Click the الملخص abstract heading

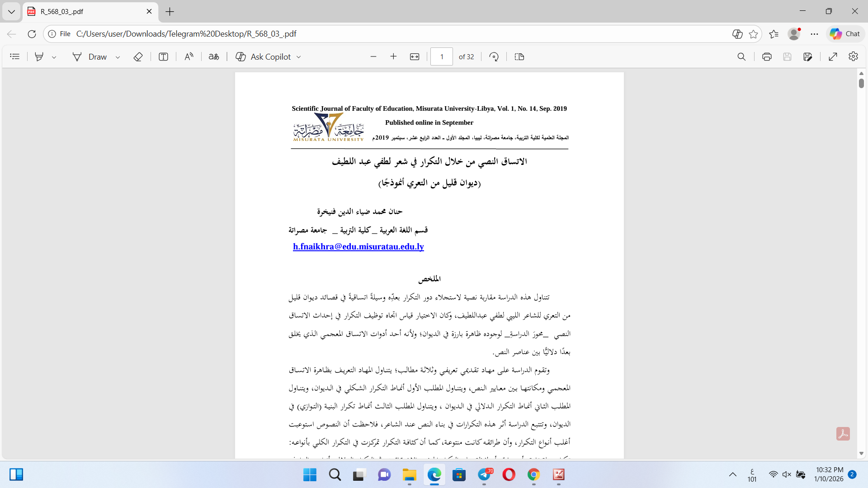(x=429, y=279)
